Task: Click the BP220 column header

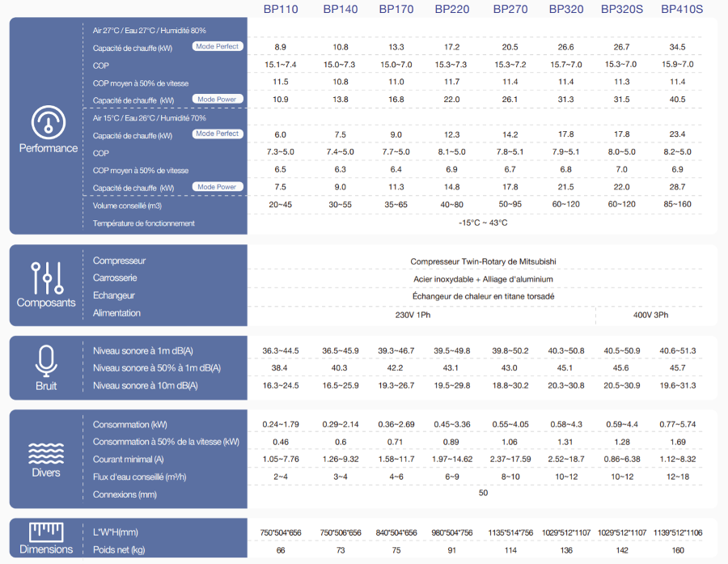Action: click(x=451, y=10)
